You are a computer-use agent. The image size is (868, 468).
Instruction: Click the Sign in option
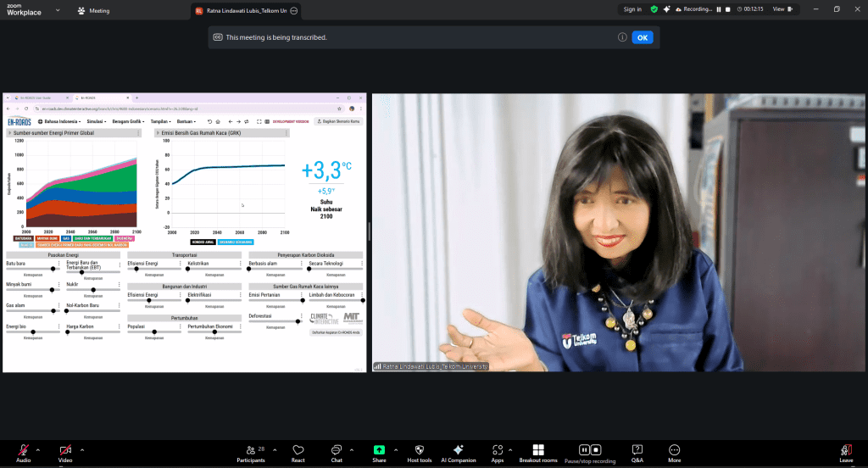(x=632, y=9)
